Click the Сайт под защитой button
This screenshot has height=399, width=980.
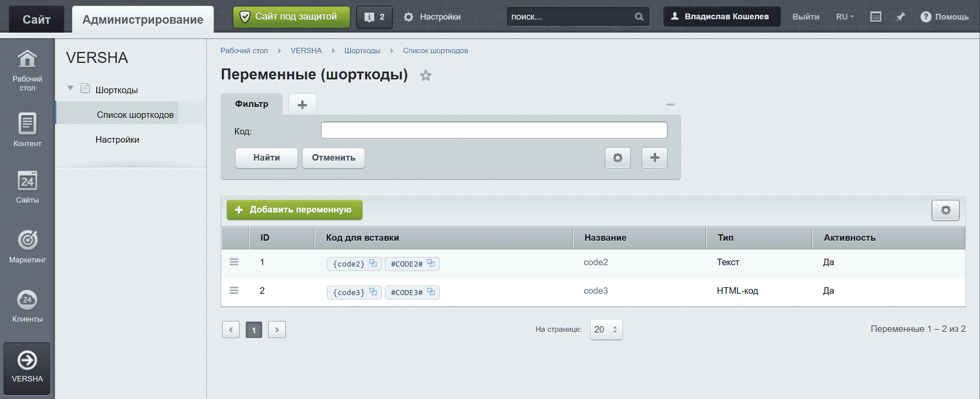pyautogui.click(x=291, y=17)
